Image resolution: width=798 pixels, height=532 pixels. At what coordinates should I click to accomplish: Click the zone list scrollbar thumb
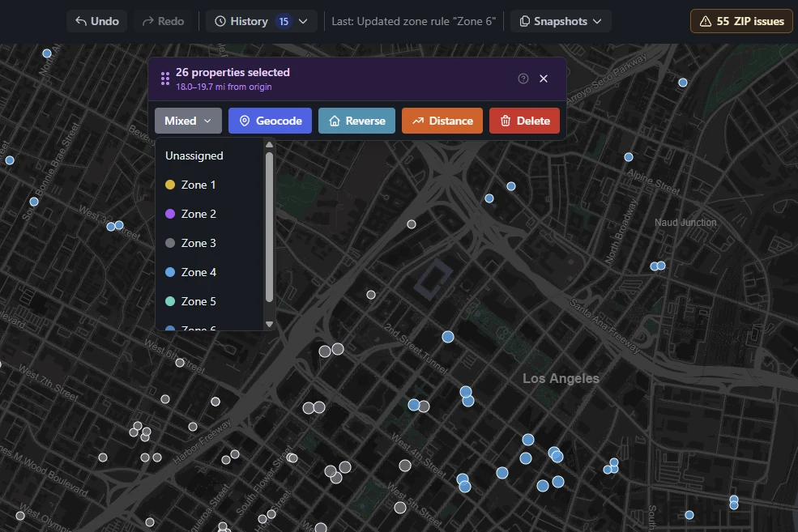269,227
